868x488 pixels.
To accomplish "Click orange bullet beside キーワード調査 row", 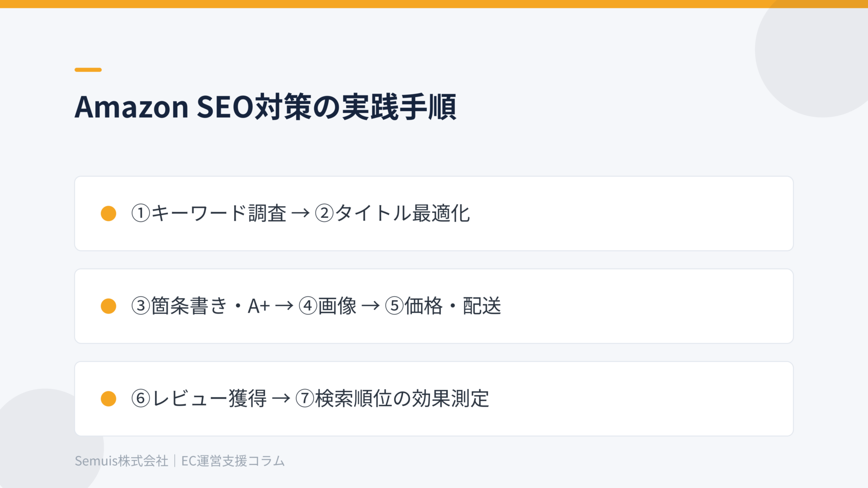I will 108,213.
